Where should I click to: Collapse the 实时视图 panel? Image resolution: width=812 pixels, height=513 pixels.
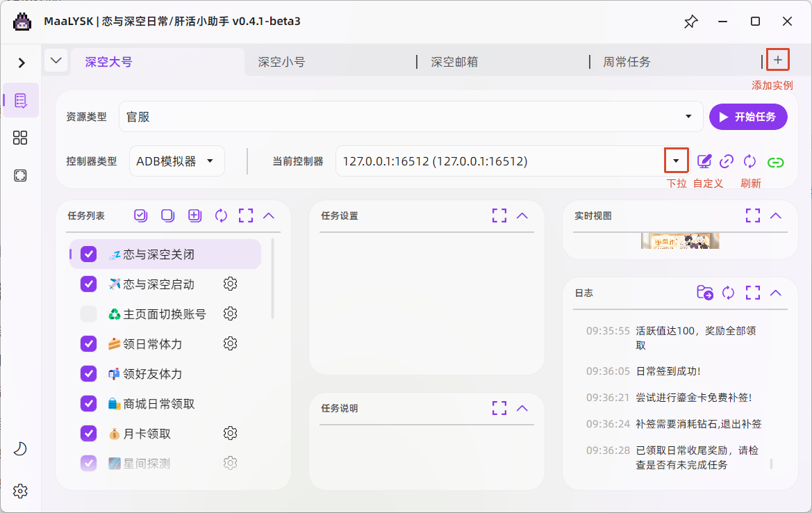[x=776, y=215]
